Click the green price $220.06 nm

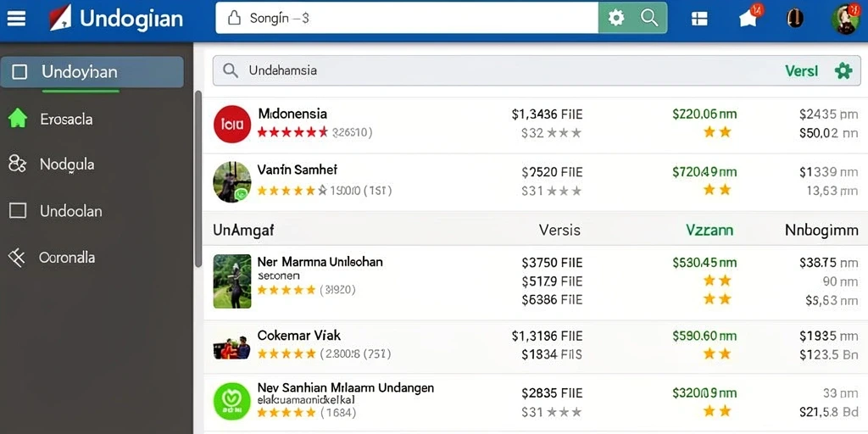tap(704, 114)
